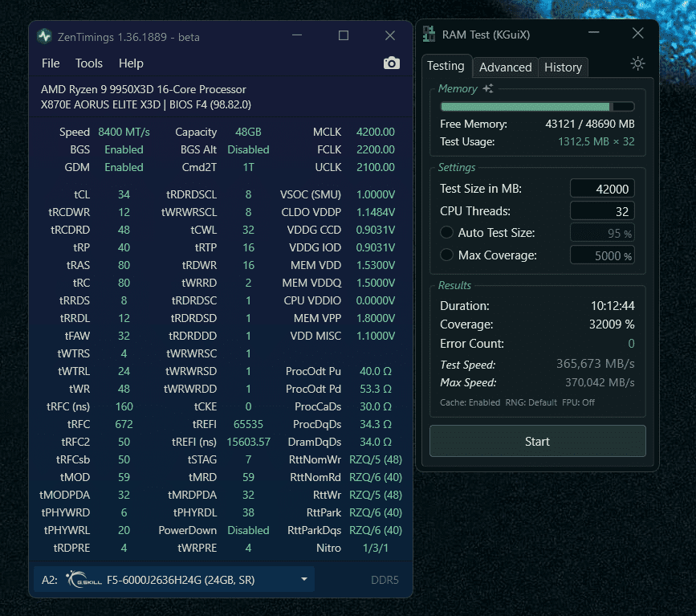
Task: Click the memory usage progress bar
Action: click(x=537, y=107)
